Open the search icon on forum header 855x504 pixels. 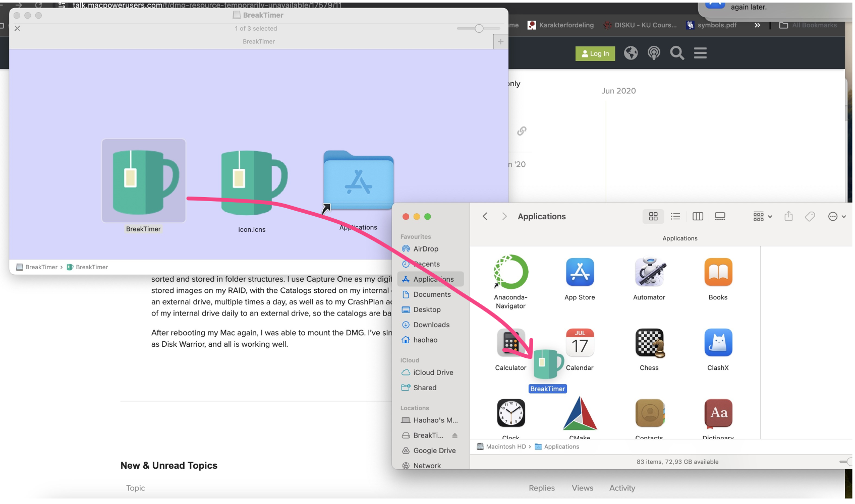677,53
